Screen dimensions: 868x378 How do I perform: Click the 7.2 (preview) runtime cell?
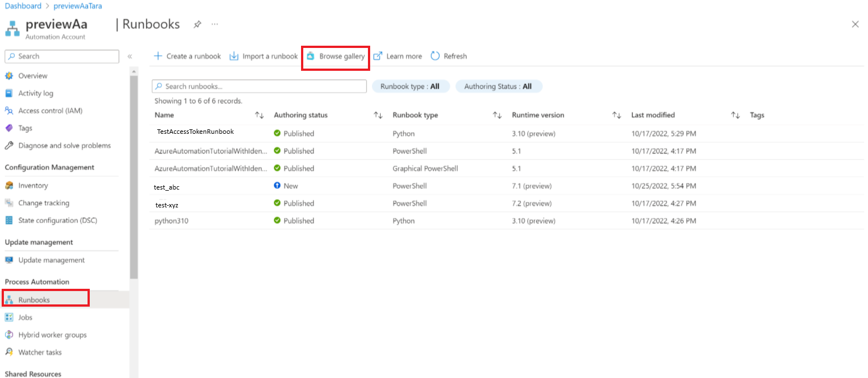tap(531, 203)
